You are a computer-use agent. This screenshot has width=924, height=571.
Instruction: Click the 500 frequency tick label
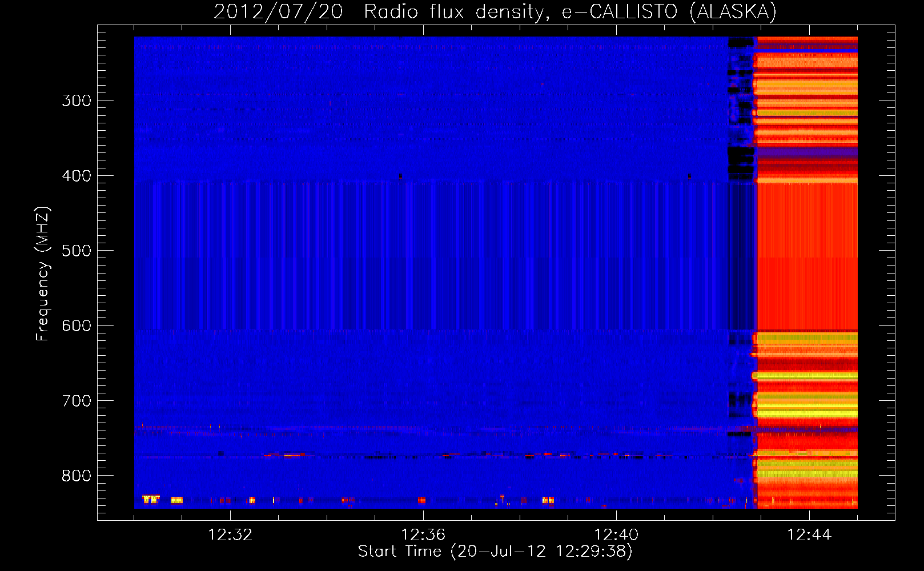tap(77, 251)
